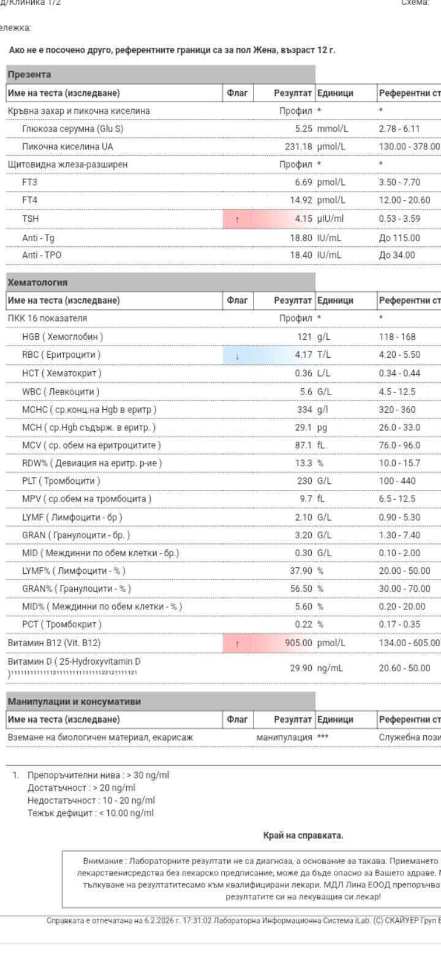Click the Витамин D (25-Hydroxyvitamin D) row label
Viewport: 441px width, 980px height.
[x=74, y=661]
